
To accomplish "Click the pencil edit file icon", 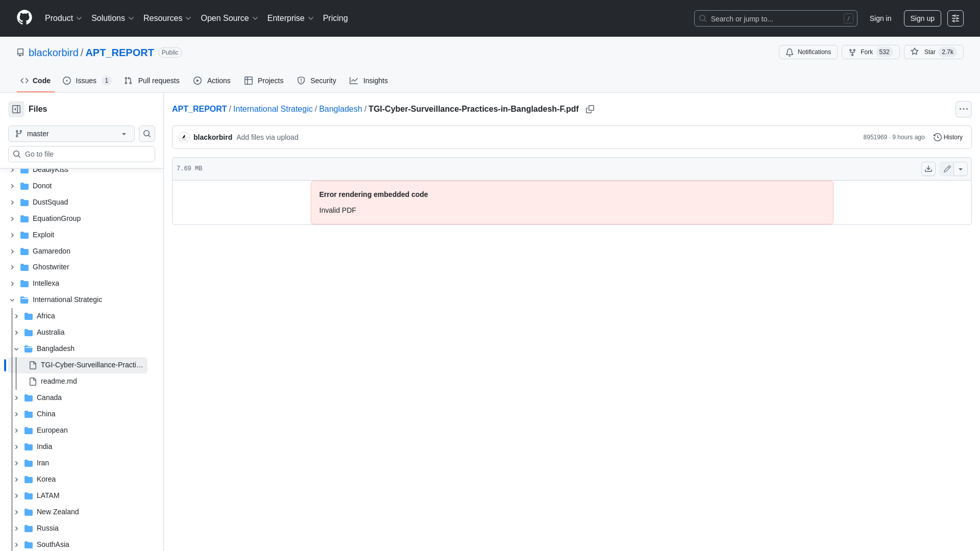I will (x=947, y=169).
